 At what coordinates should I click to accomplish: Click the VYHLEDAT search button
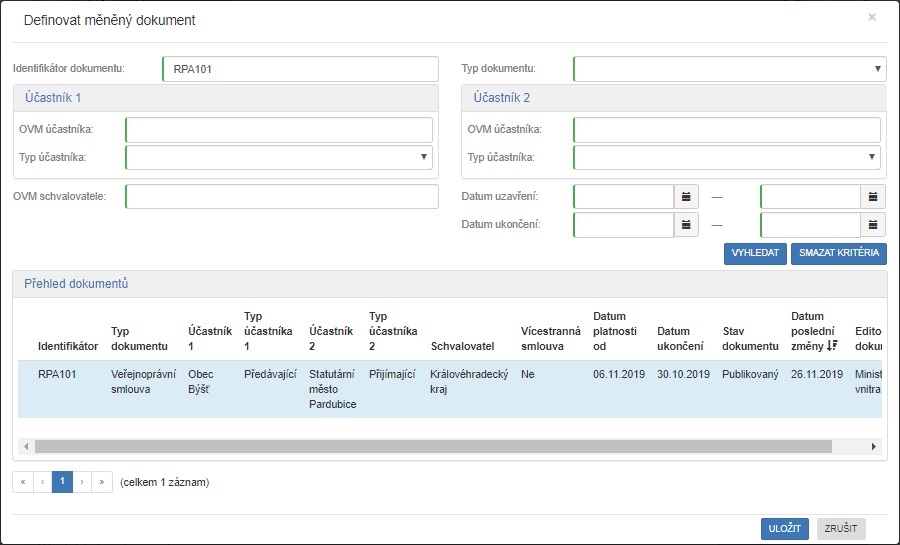(755, 253)
